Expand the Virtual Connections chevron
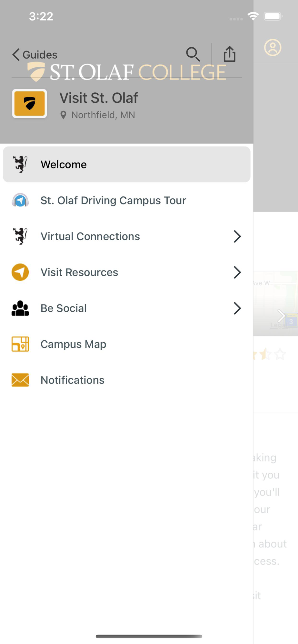Screen dimensions: 298x644 [237, 236]
